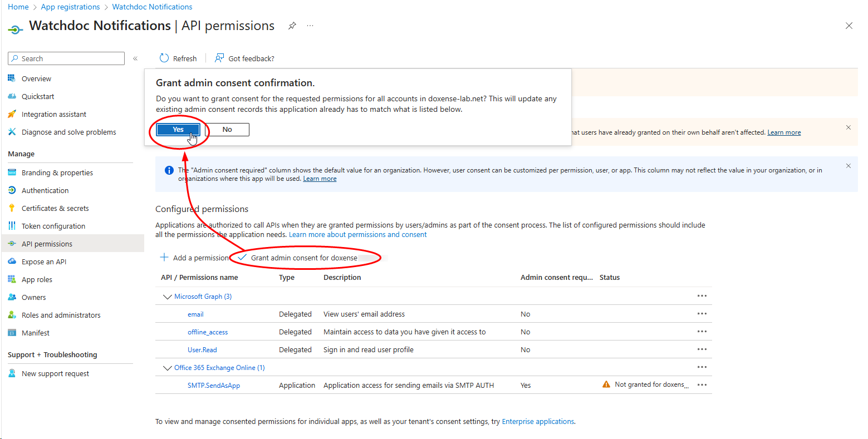Open the email permission link
Viewport: 868px width, 439px height.
(195, 314)
